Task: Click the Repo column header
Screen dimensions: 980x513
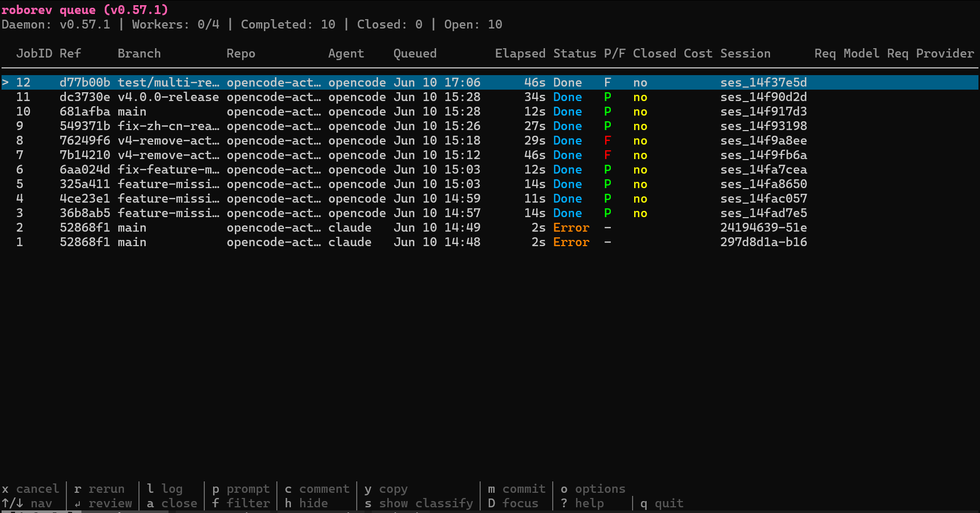Action: 241,53
